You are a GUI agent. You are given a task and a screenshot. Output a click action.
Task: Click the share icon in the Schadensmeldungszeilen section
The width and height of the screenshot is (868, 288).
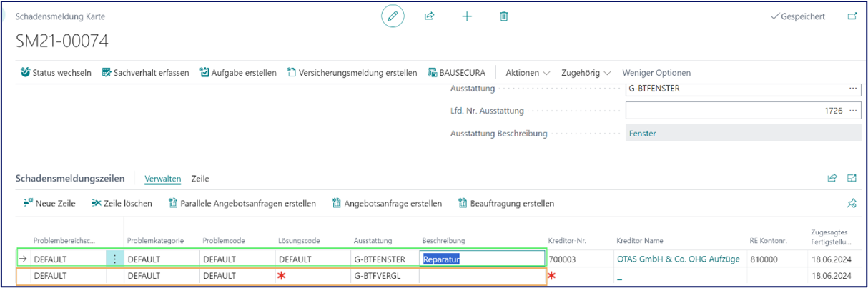[832, 178]
